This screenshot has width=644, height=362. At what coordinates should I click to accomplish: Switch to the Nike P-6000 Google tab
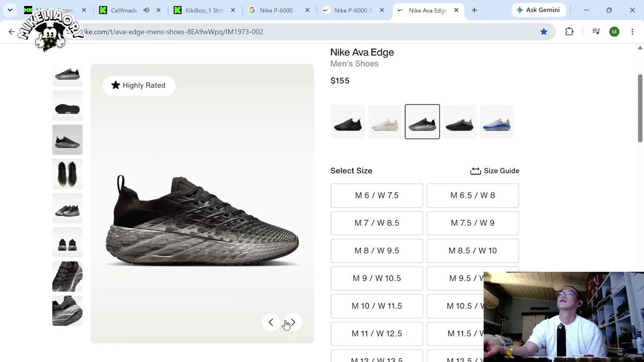[279, 10]
